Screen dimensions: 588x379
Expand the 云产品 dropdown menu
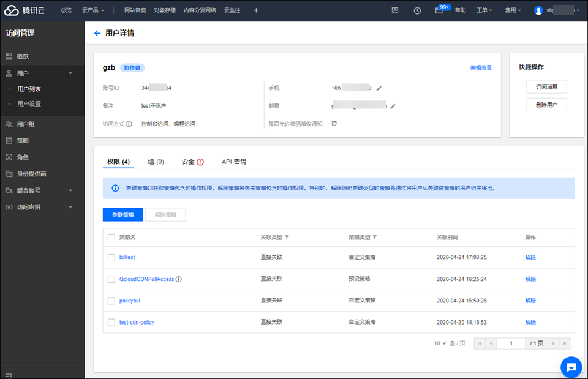[93, 10]
